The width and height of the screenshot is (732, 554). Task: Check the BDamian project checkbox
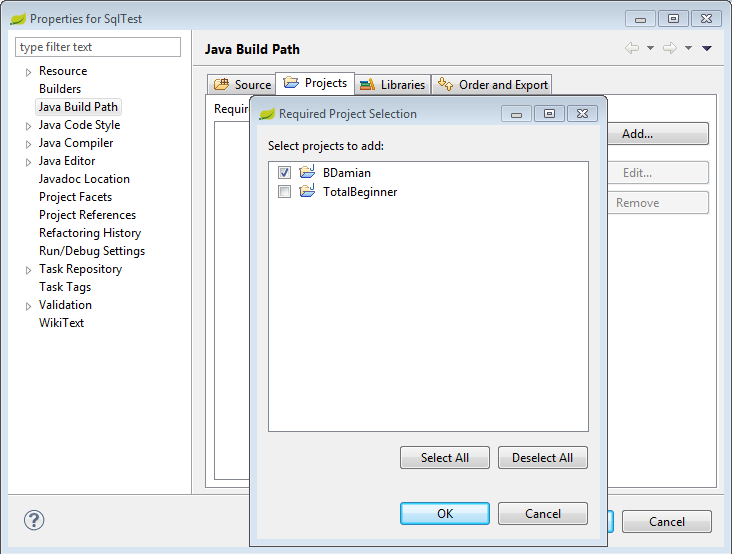[x=284, y=173]
